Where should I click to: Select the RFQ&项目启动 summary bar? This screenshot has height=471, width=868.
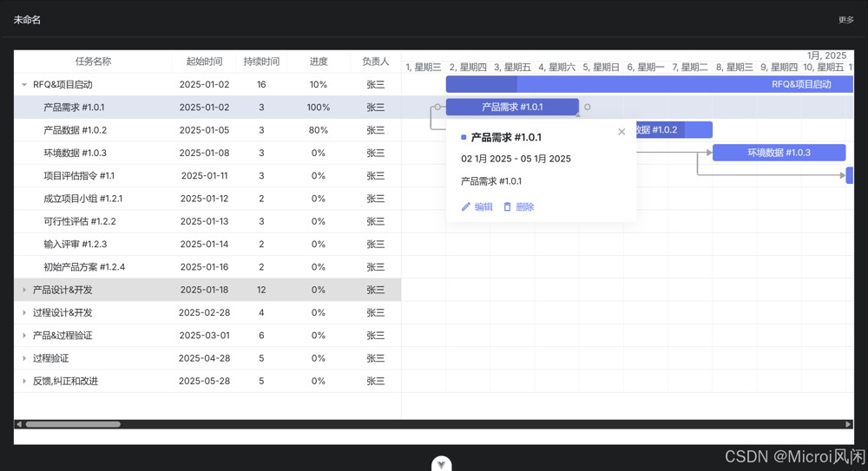[x=649, y=84]
